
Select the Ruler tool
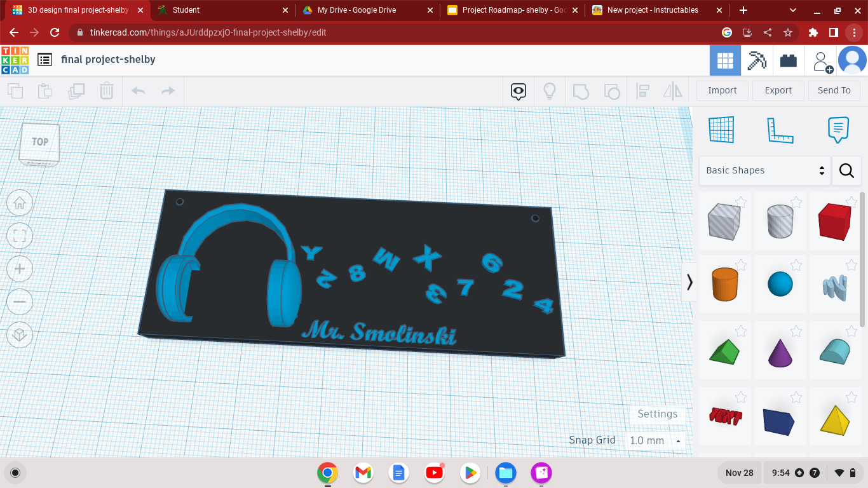point(780,130)
